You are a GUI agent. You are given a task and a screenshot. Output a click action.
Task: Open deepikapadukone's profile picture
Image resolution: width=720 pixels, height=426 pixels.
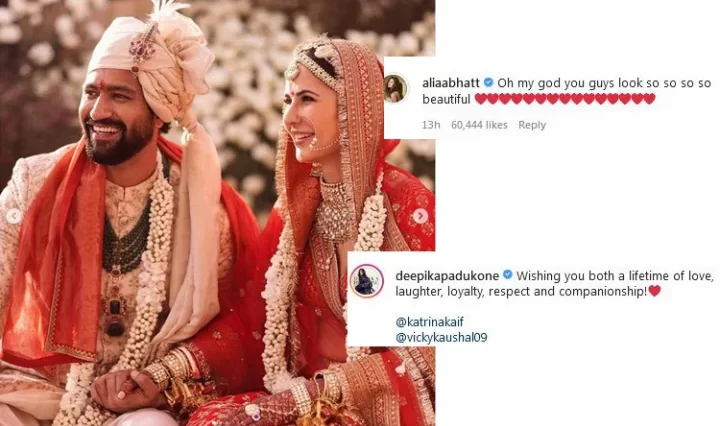[367, 280]
